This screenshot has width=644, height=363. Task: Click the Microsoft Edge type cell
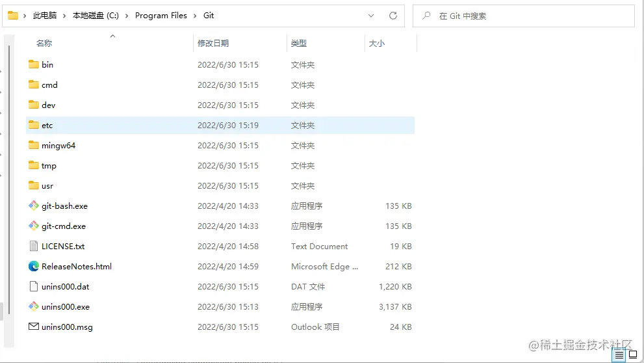pyautogui.click(x=324, y=266)
